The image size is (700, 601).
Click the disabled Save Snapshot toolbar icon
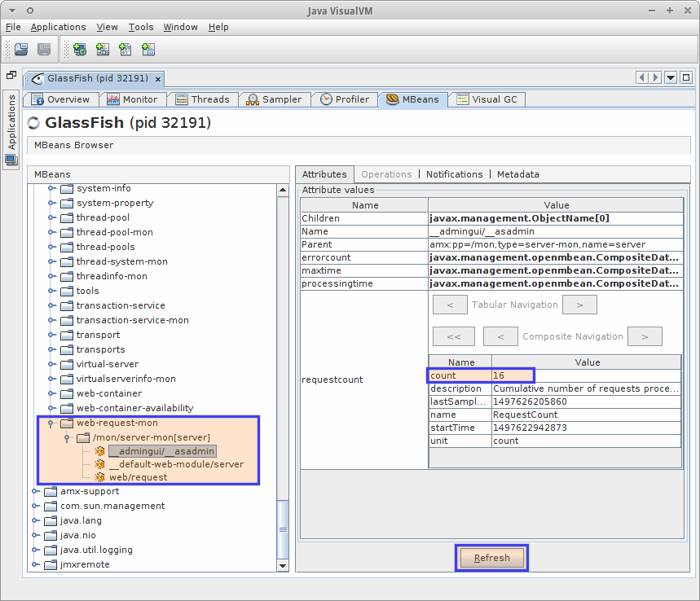44,49
